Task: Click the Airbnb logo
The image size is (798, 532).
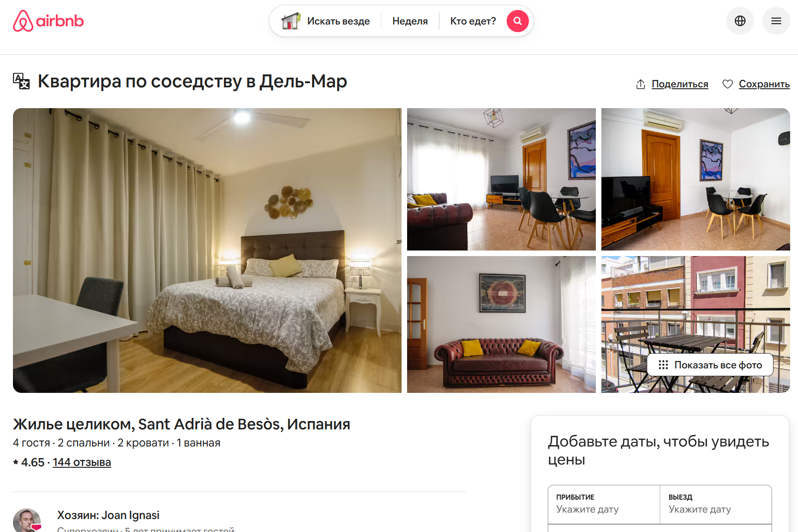Action: 48,21
